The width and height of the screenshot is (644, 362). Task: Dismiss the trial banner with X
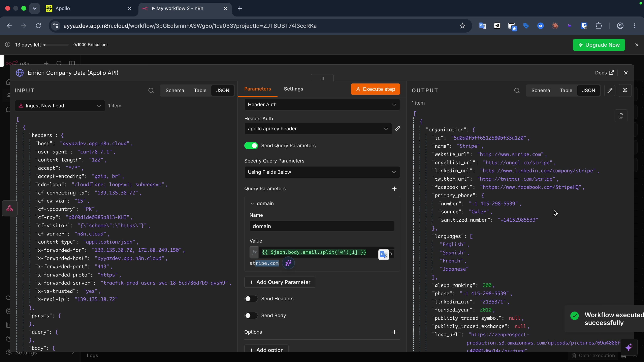(x=637, y=45)
